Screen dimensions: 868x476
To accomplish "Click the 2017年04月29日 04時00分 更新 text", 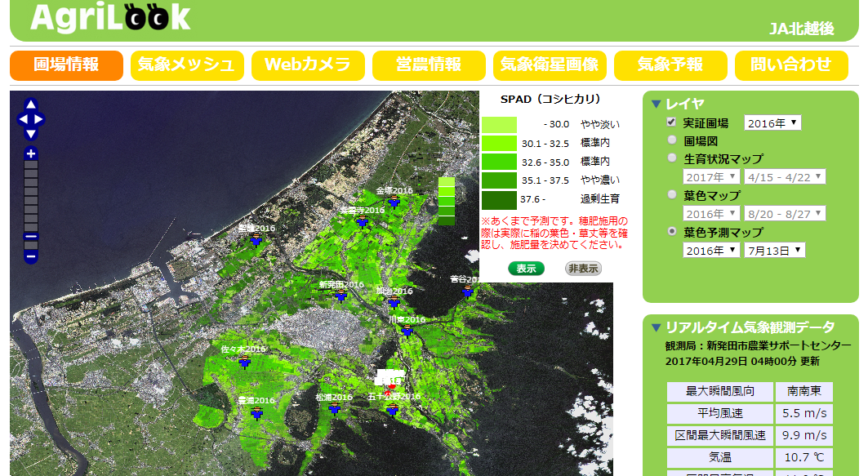I will (x=742, y=362).
